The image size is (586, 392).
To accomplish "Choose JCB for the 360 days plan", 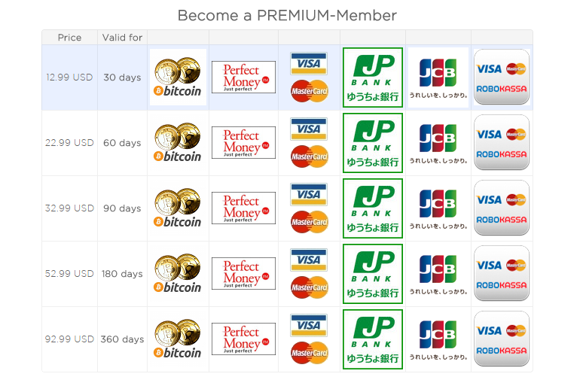I will [438, 339].
